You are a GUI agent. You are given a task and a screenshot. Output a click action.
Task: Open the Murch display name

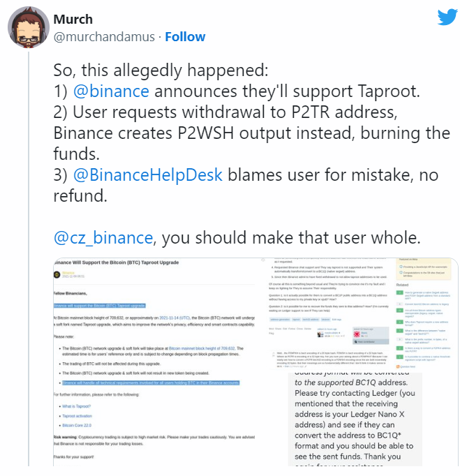(73, 19)
